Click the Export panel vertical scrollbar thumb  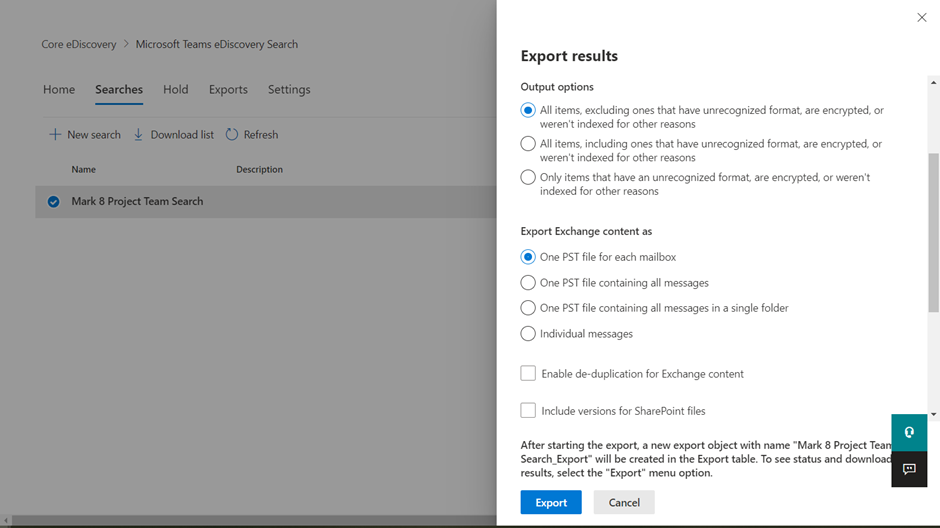933,233
